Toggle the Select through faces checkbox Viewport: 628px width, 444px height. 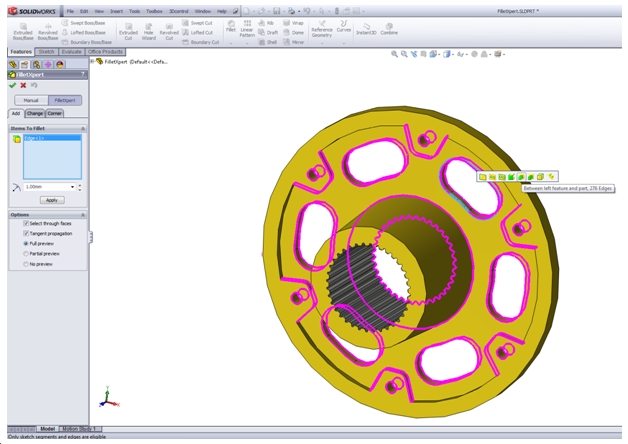(x=26, y=223)
